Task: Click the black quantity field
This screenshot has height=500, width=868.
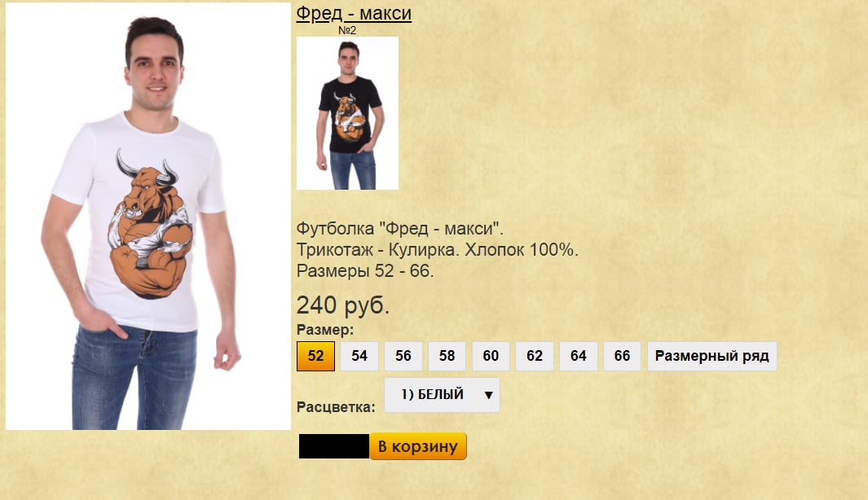Action: pos(334,445)
